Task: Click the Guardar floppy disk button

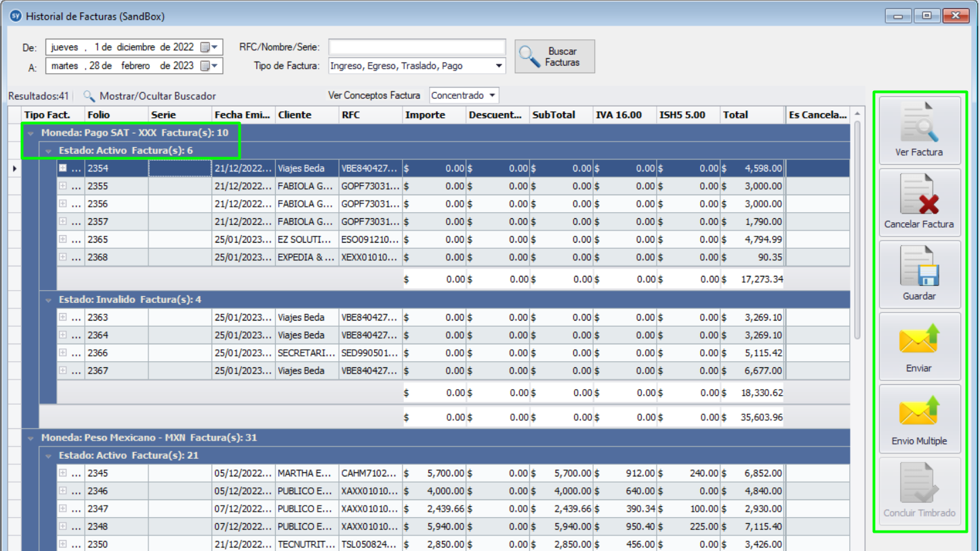Action: (x=920, y=274)
